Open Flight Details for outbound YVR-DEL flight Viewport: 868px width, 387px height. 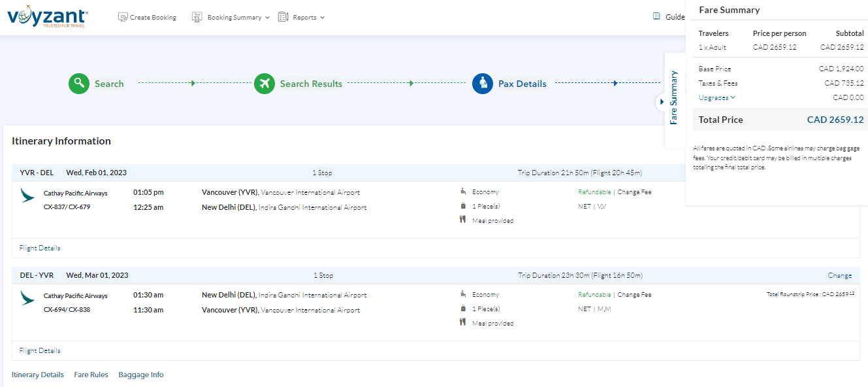pos(40,248)
